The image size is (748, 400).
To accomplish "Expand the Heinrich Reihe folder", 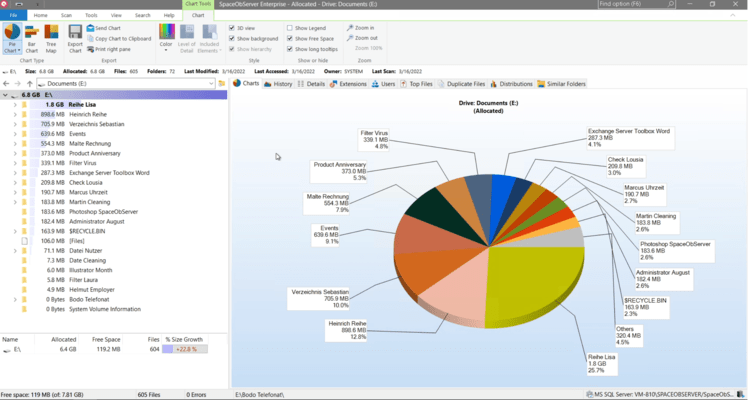I will click(x=15, y=114).
